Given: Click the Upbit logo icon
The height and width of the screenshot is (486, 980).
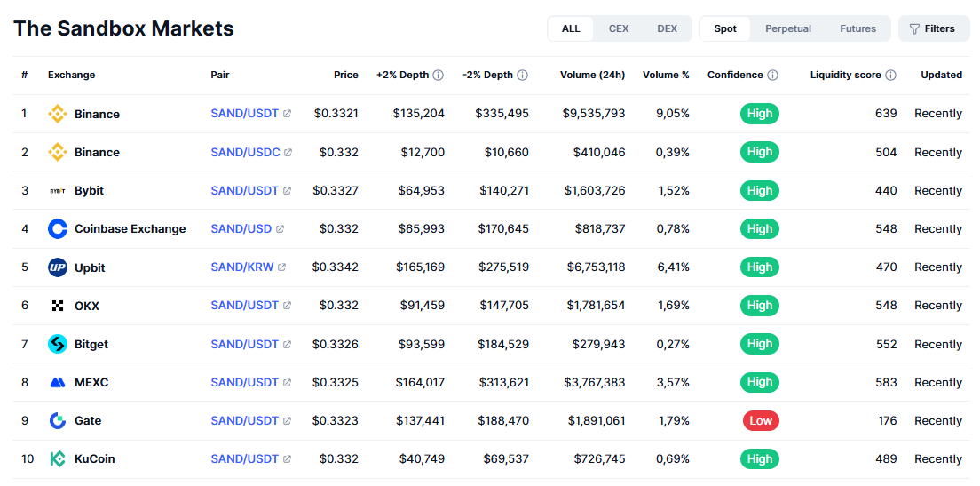Looking at the screenshot, I should pos(58,267).
